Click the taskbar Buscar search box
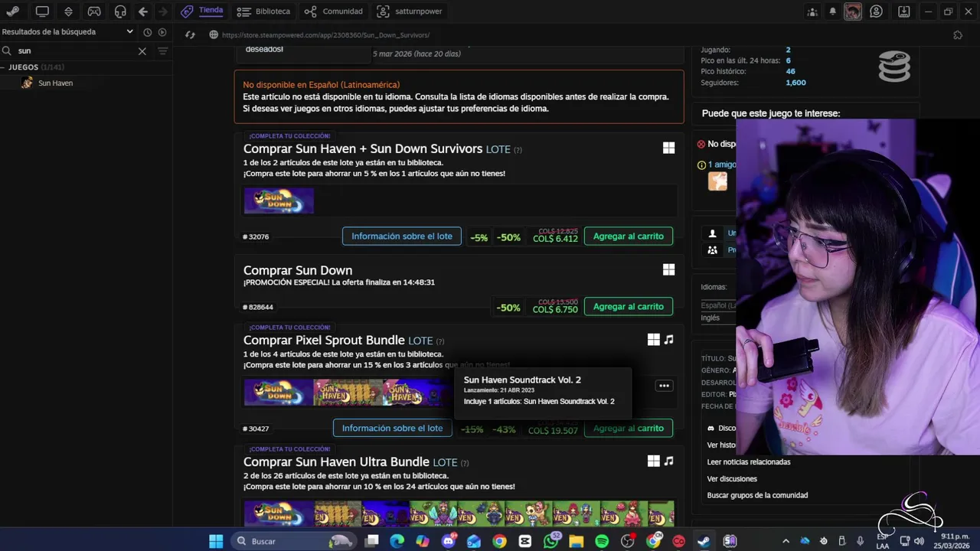This screenshot has width=980, height=551. (x=295, y=541)
